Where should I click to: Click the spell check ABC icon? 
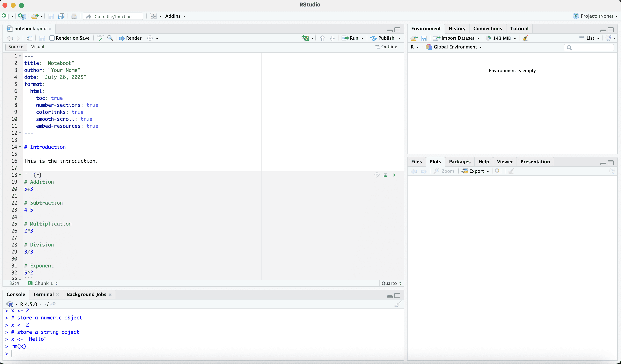100,38
